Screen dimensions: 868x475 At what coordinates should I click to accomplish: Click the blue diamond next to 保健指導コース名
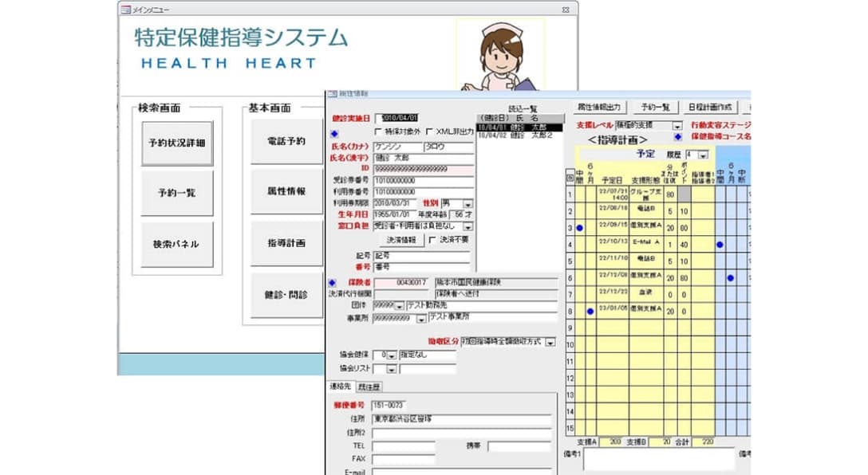677,136
